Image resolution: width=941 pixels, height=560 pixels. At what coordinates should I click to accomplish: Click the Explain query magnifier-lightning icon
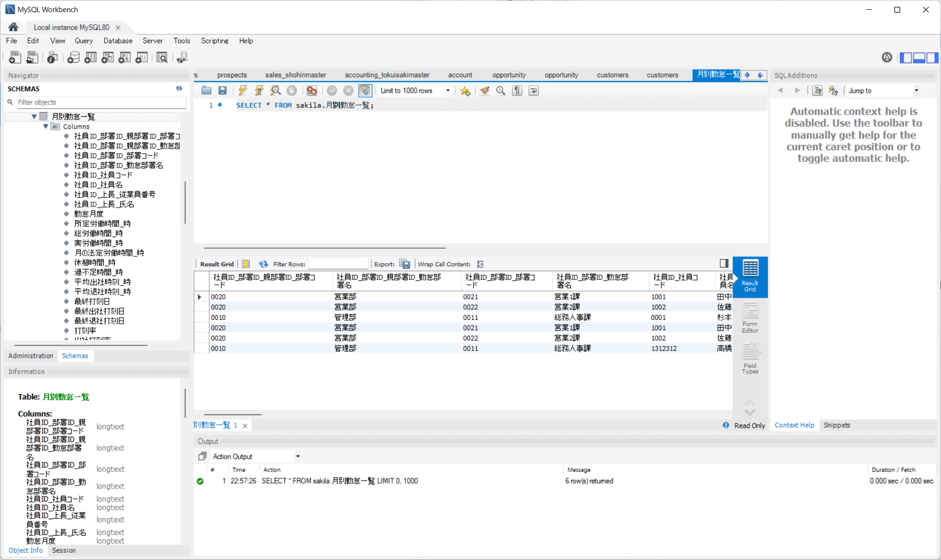pyautogui.click(x=275, y=90)
